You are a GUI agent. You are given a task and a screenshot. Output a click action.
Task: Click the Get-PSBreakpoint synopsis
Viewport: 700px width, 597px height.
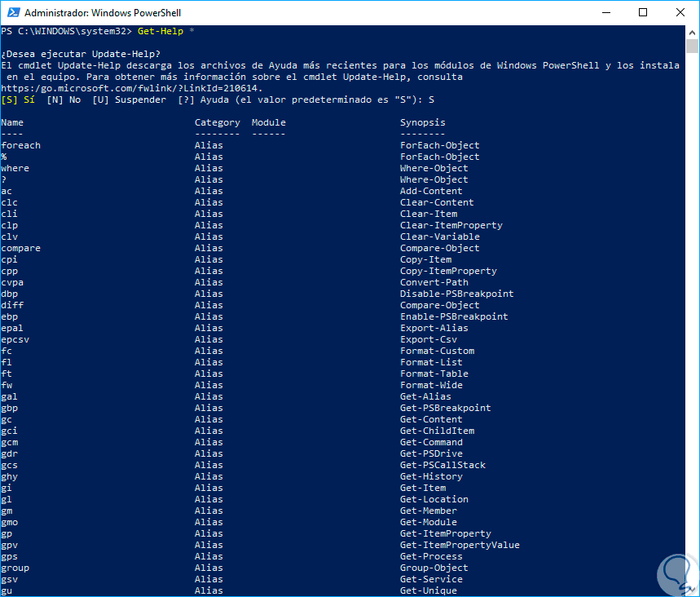pos(446,408)
